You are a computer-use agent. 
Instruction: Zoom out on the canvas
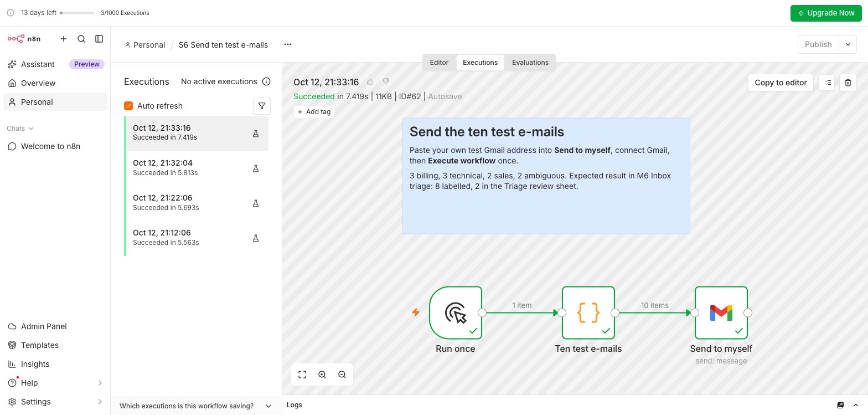point(342,375)
